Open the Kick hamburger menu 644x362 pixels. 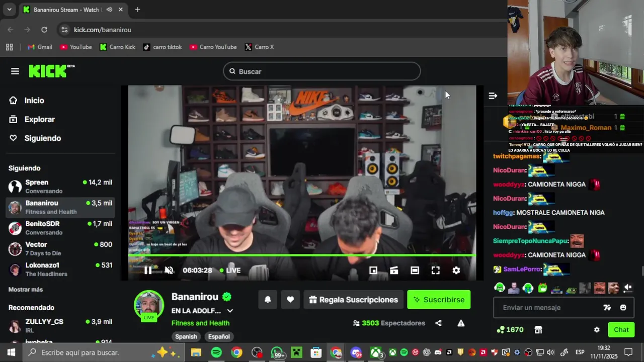point(15,71)
